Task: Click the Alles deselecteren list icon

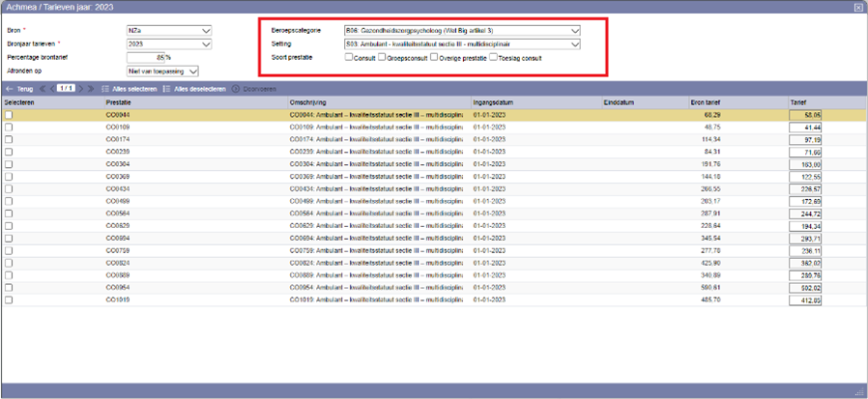Action: [167, 88]
